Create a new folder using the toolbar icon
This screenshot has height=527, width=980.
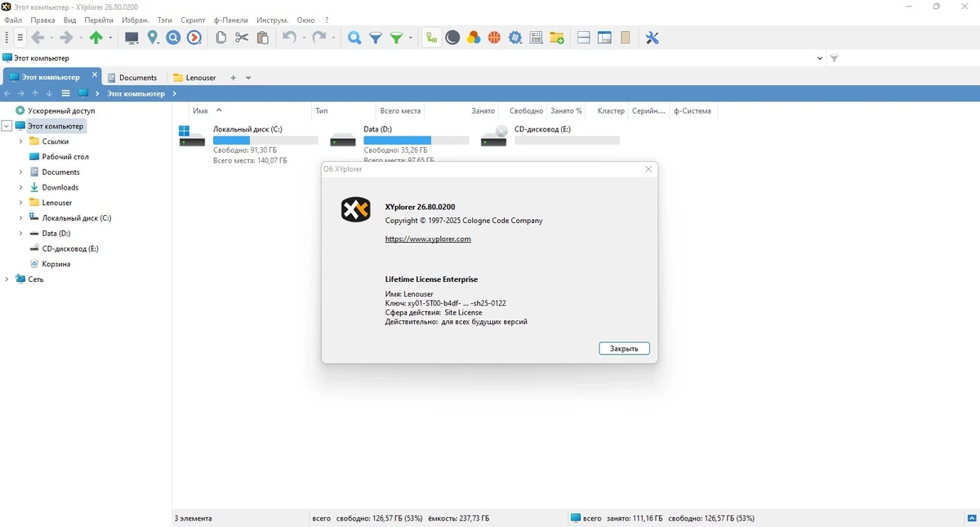pyautogui.click(x=557, y=38)
